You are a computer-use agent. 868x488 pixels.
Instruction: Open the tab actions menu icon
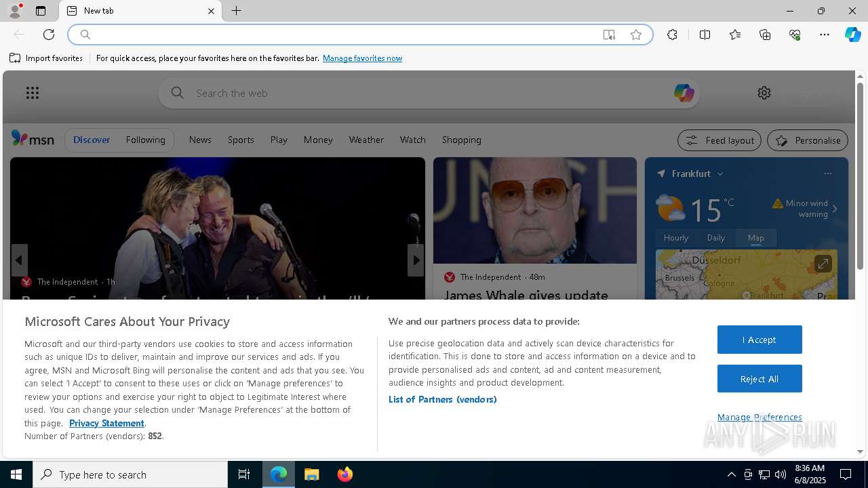pyautogui.click(x=41, y=11)
